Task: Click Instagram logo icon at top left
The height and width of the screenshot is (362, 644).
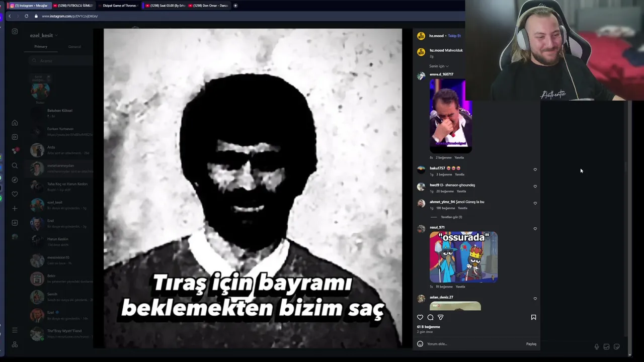Action: [15, 32]
